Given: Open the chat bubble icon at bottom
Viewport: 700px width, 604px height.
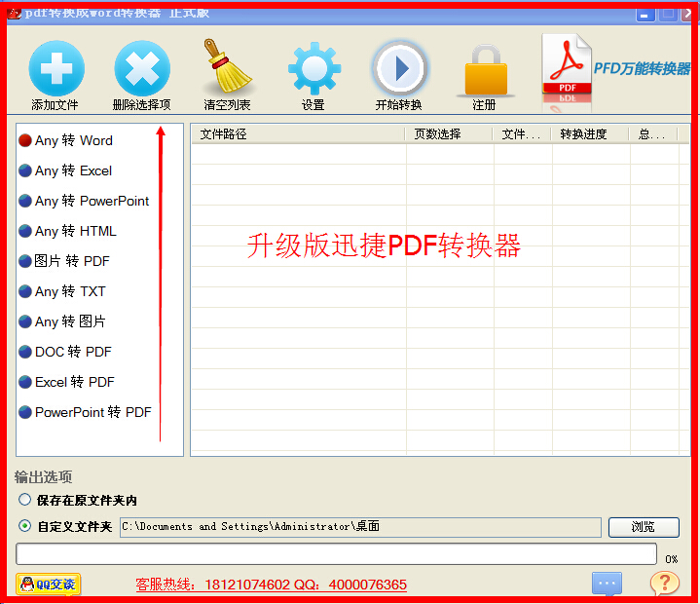Looking at the screenshot, I should click(x=607, y=584).
